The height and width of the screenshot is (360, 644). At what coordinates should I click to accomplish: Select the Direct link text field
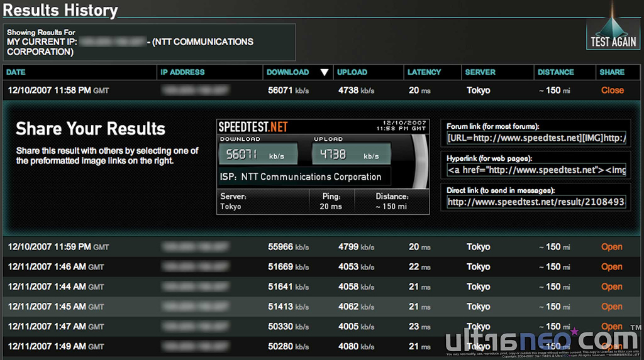click(x=536, y=202)
